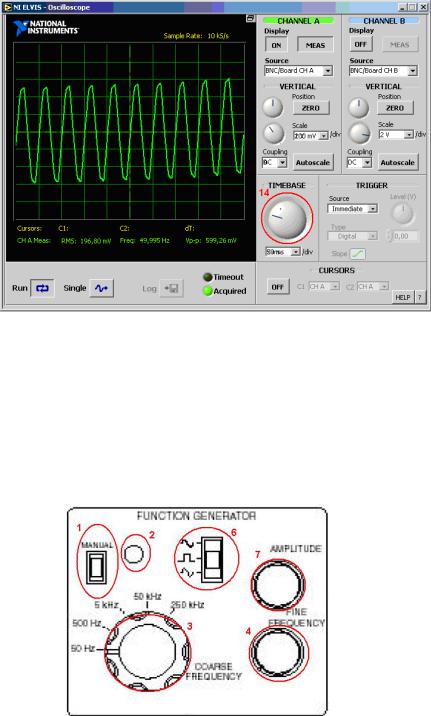Open the Channel A Coupling dropdown

(283, 163)
